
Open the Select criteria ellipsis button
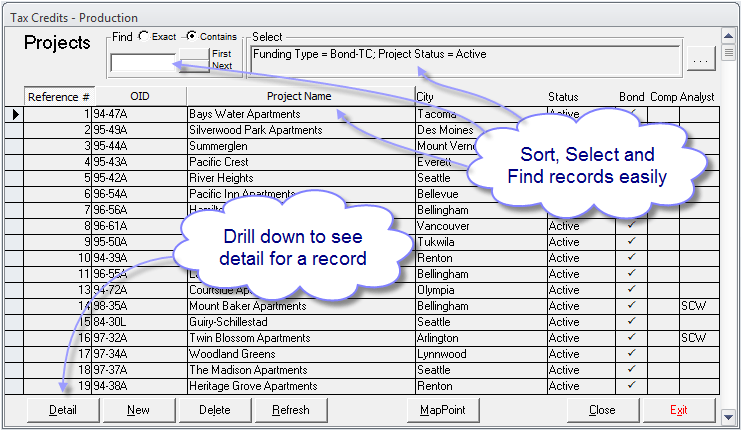[700, 58]
